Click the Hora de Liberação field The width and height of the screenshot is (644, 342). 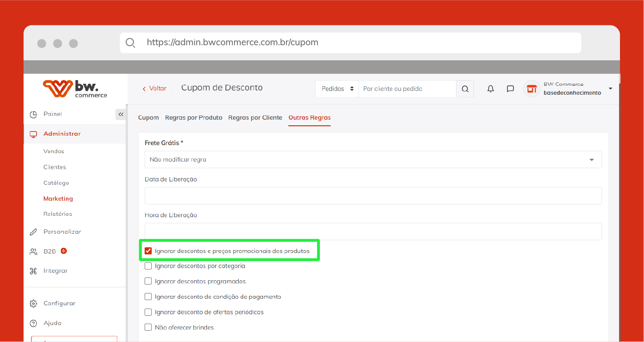click(373, 231)
